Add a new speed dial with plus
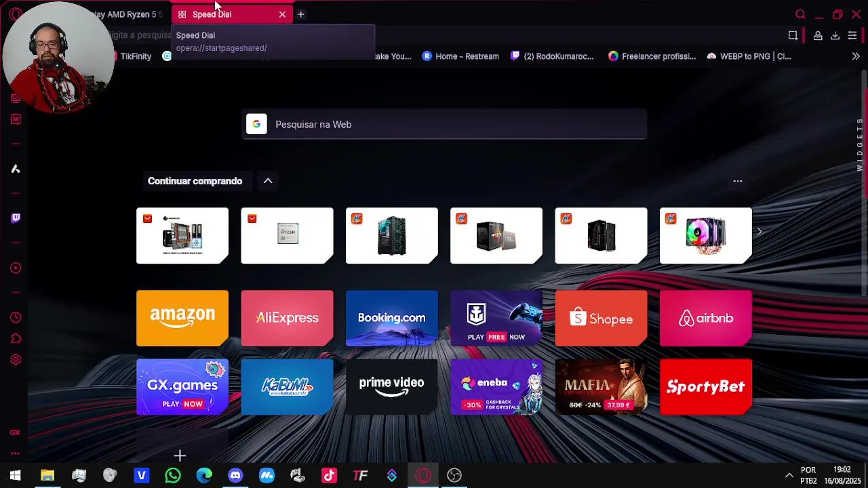Screen dimensions: 868x488 coord(180,455)
